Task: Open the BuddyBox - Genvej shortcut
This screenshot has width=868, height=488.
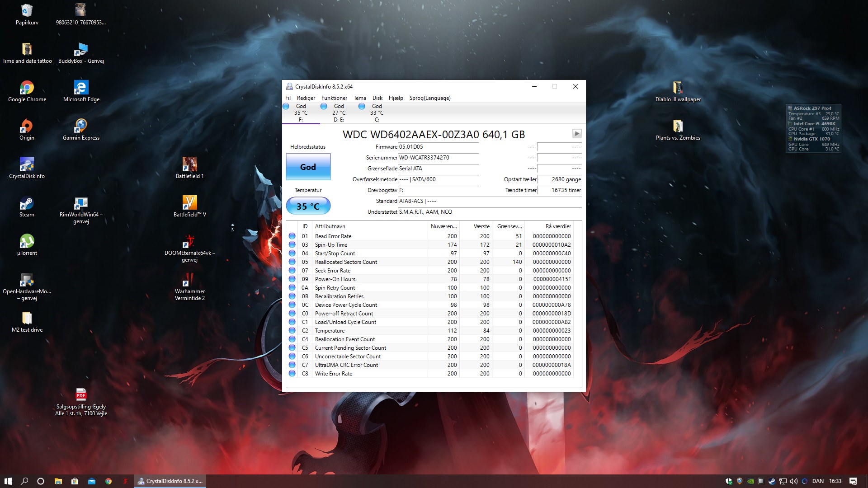Action: click(81, 53)
